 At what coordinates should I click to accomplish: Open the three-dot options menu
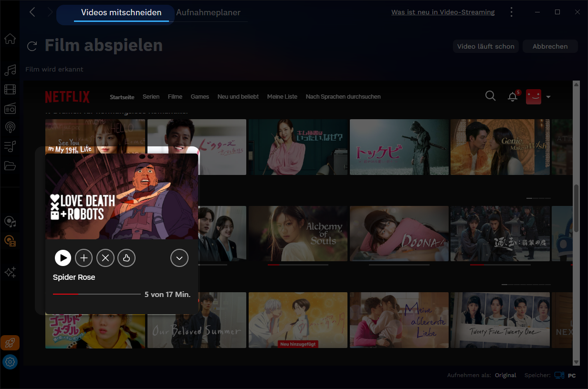tap(512, 12)
